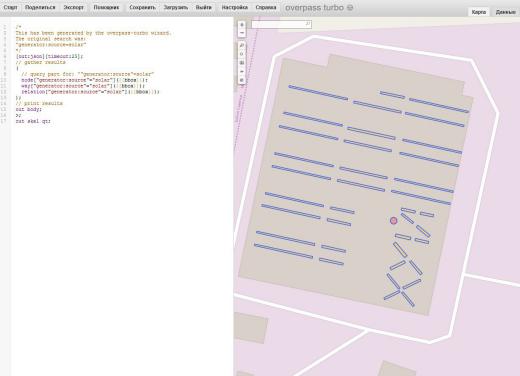Screen dimensions: 520x376
Task: Click the zoom to data magnifier icon
Action: 242,45
